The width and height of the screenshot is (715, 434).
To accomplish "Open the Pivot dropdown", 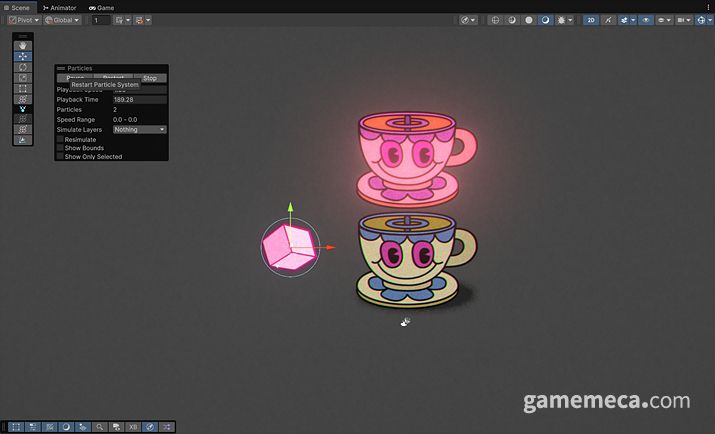I will [x=24, y=20].
